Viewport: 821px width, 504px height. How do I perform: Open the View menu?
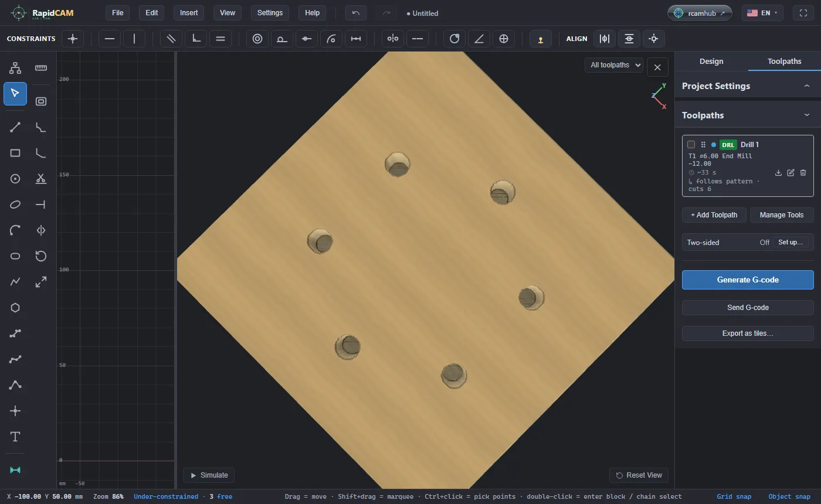tap(228, 13)
